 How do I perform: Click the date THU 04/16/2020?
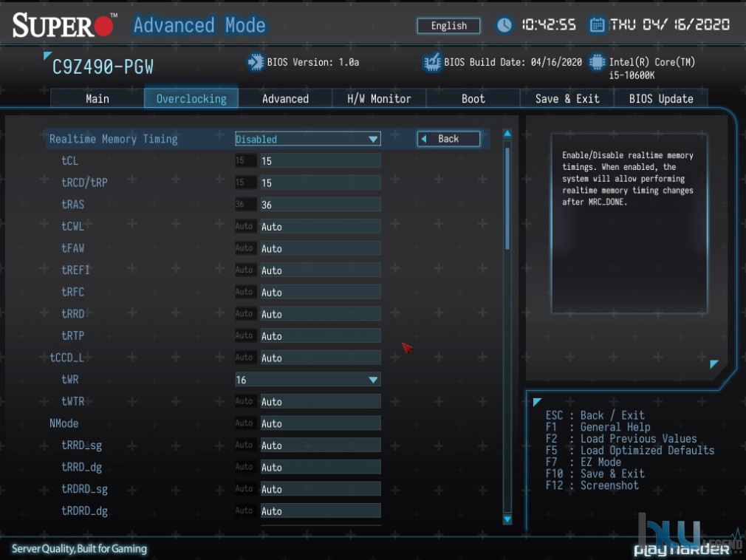coord(669,24)
